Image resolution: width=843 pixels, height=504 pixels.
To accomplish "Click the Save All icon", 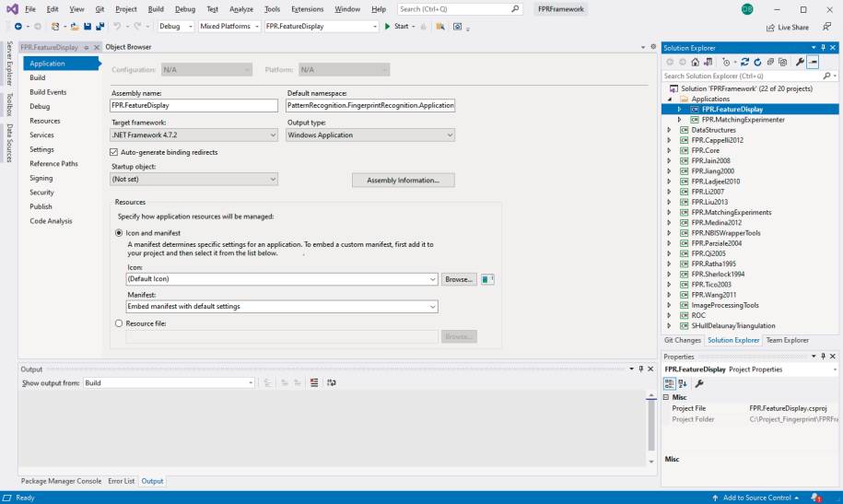I will pyautogui.click(x=100, y=27).
